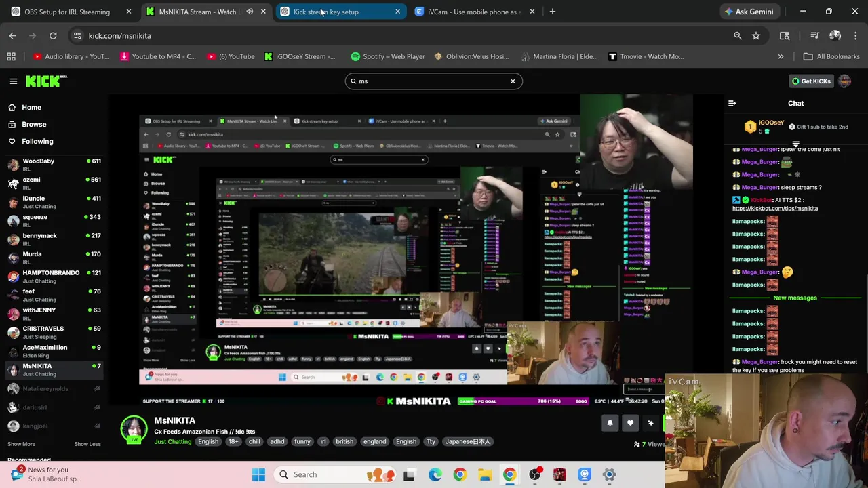Select the chill tag
Viewport: 868px width, 488px height.
tap(254, 442)
